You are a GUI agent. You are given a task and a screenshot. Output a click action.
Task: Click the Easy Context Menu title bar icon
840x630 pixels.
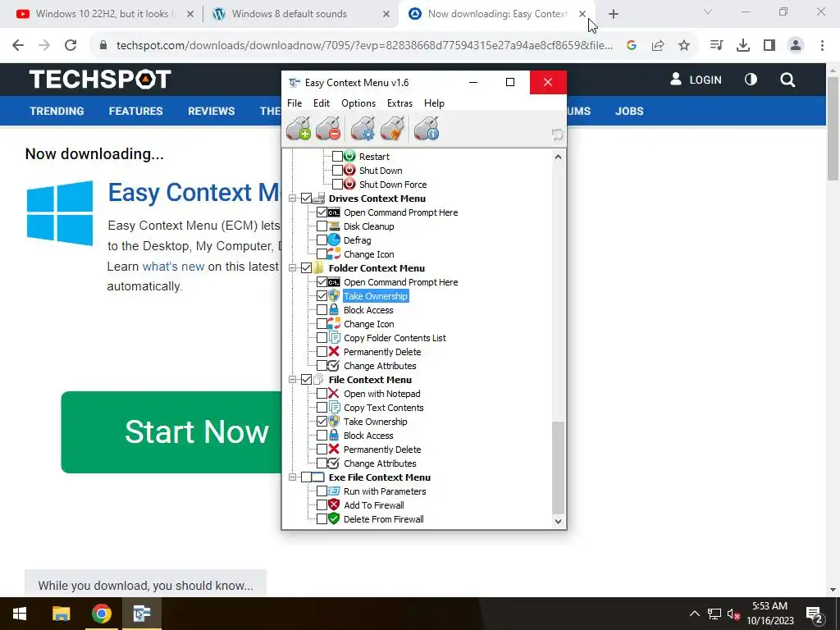pos(294,83)
